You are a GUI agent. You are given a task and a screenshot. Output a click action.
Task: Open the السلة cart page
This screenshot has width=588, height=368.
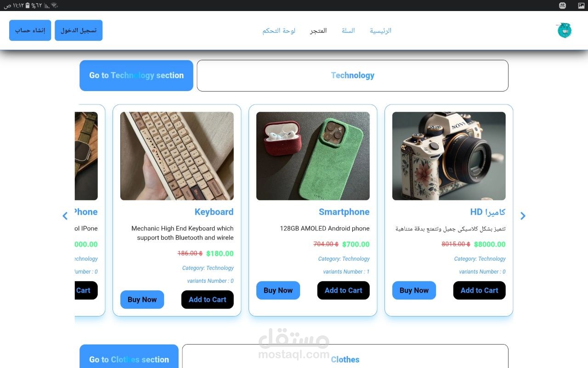(348, 31)
